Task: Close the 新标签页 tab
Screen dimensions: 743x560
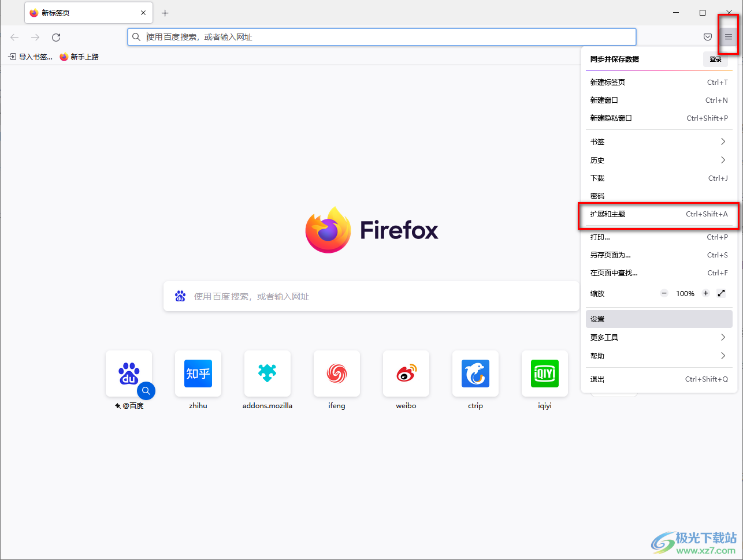Action: (143, 13)
